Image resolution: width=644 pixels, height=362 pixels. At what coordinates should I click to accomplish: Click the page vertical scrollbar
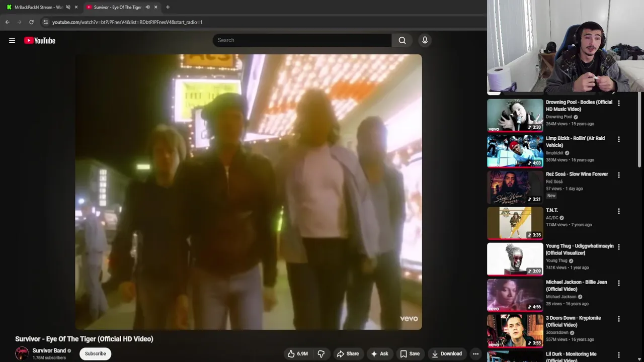[x=640, y=131]
